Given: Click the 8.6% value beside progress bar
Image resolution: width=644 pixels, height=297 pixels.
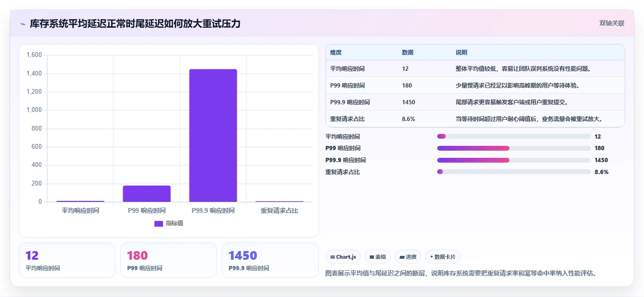Looking at the screenshot, I should pyautogui.click(x=601, y=172).
